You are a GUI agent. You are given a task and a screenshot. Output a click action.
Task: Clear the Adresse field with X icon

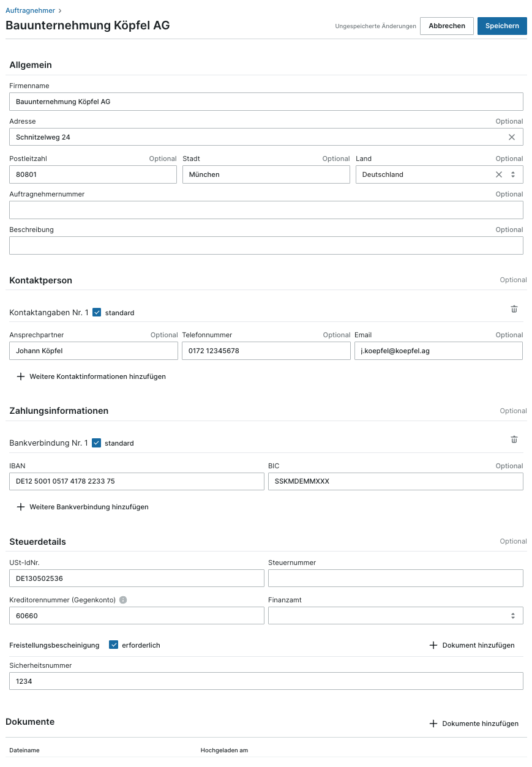coord(512,137)
